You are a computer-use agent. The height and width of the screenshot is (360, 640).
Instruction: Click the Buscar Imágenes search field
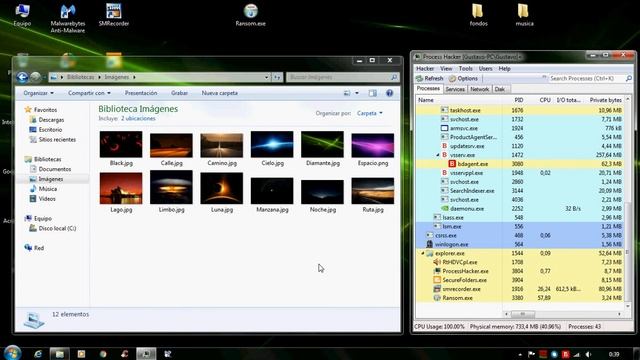(342, 77)
